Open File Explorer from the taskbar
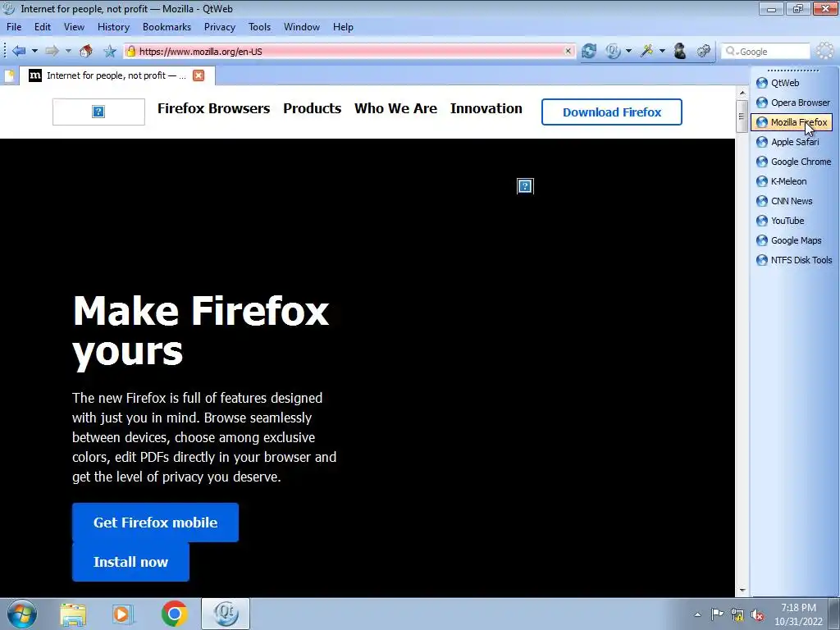 click(x=73, y=614)
